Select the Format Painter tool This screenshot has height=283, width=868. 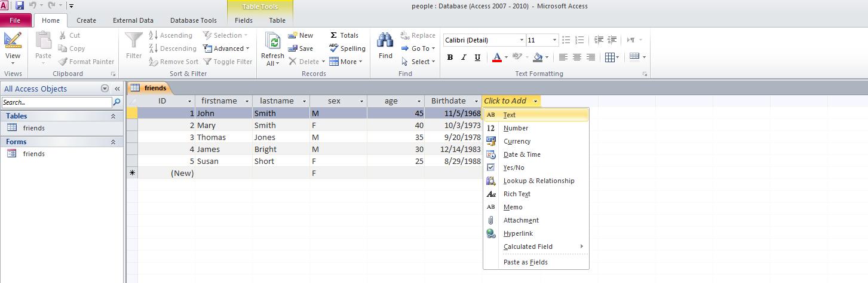click(87, 62)
